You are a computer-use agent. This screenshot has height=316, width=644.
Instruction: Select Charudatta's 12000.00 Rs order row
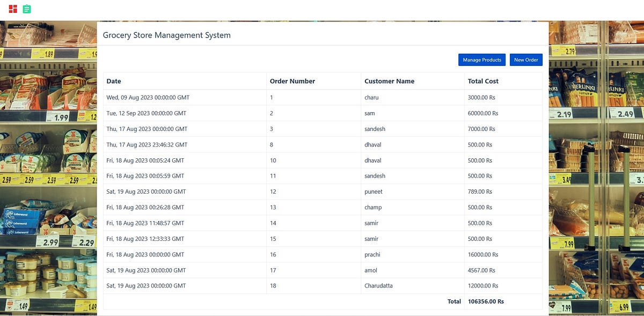(322, 285)
